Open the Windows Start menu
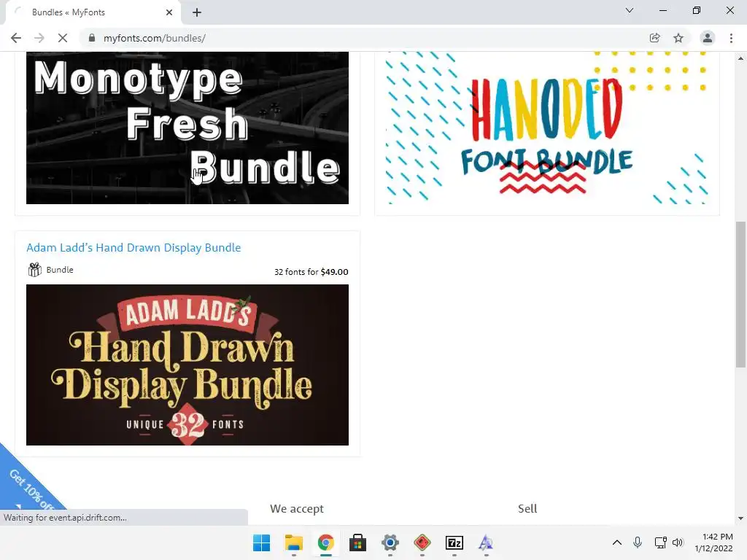 (262, 542)
